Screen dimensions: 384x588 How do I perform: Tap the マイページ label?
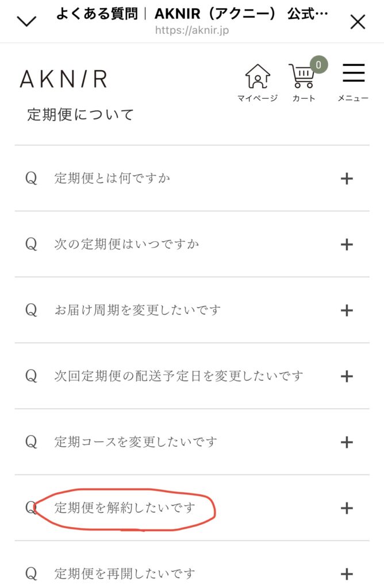257,98
